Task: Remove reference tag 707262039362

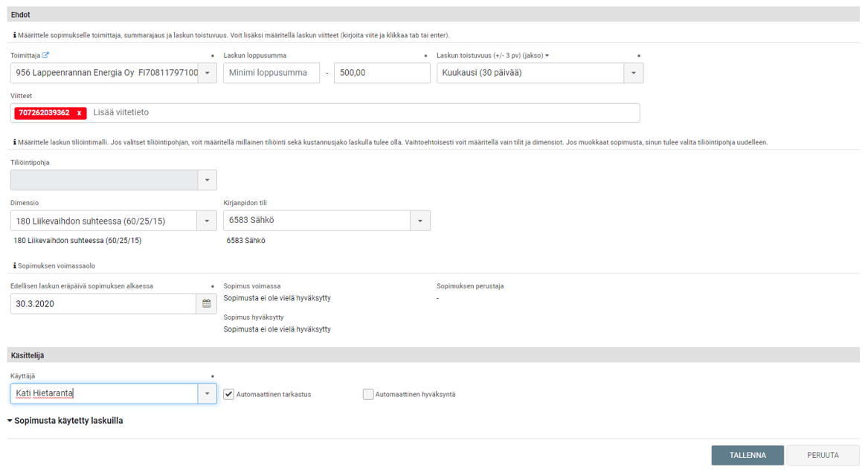Action: pos(79,113)
